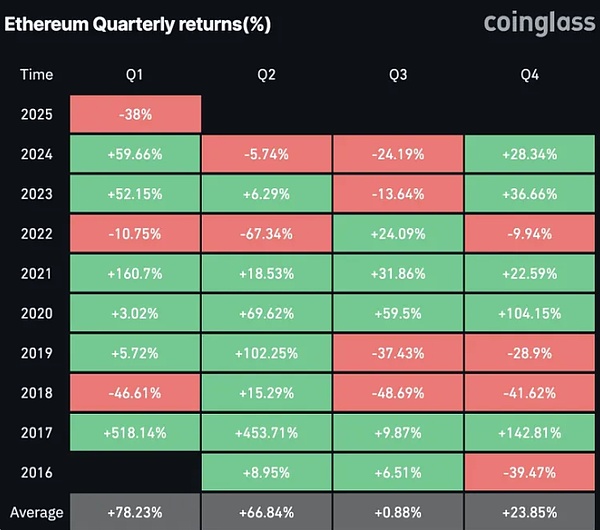The width and height of the screenshot is (600, 530).
Task: Select the Q4 column header
Action: click(529, 75)
